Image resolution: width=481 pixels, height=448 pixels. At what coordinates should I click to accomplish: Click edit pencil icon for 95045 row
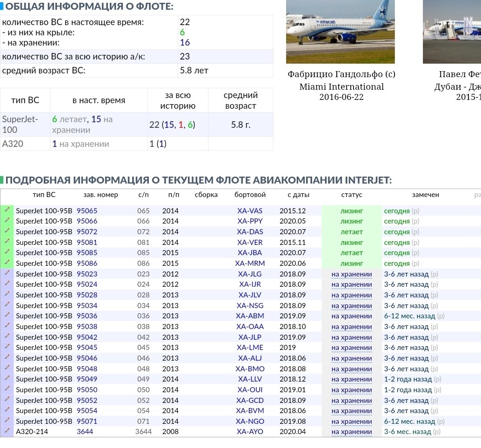pyautogui.click(x=7, y=346)
